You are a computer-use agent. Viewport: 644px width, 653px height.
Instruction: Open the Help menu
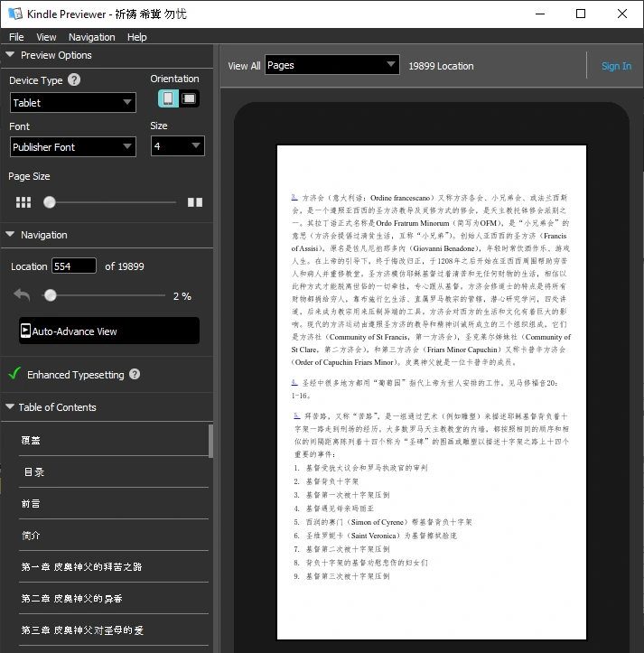coord(136,37)
